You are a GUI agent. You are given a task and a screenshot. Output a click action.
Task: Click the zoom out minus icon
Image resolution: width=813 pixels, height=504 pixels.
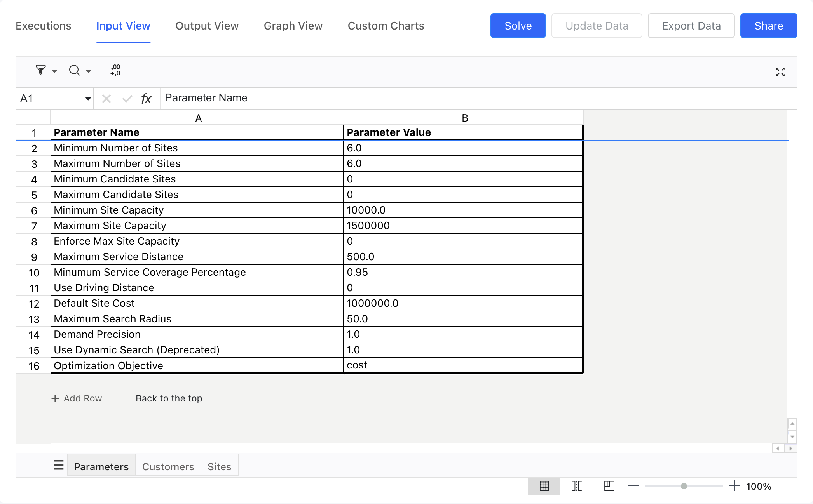633,486
